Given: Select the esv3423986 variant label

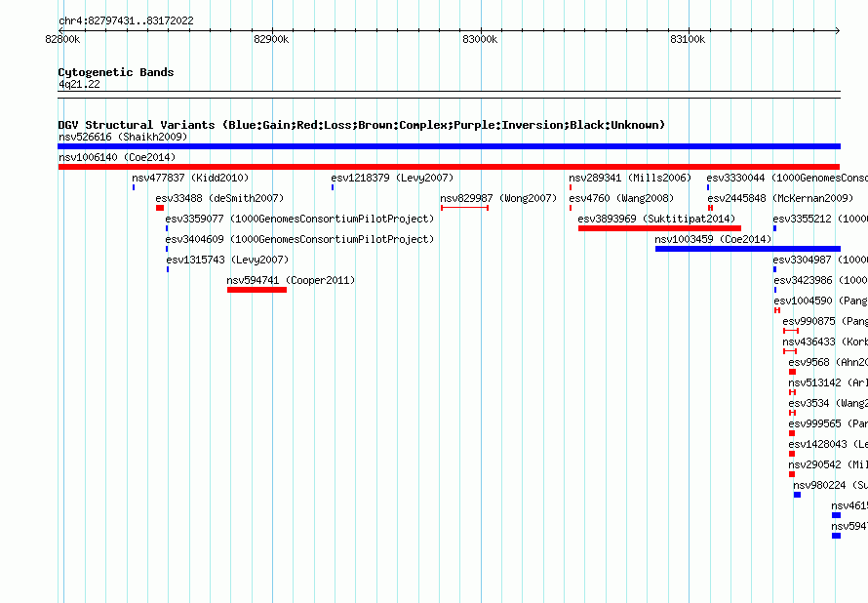Looking at the screenshot, I should pos(821,280).
